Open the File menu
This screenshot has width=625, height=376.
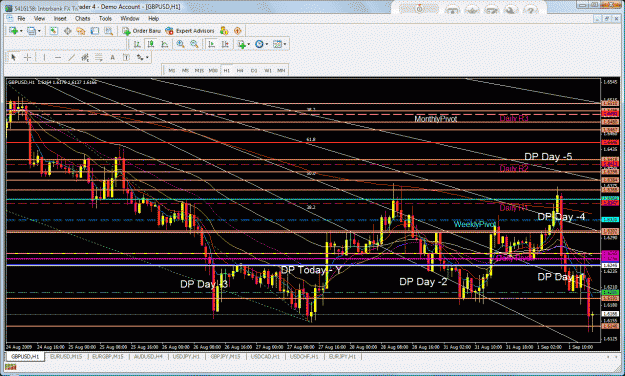tap(21, 18)
